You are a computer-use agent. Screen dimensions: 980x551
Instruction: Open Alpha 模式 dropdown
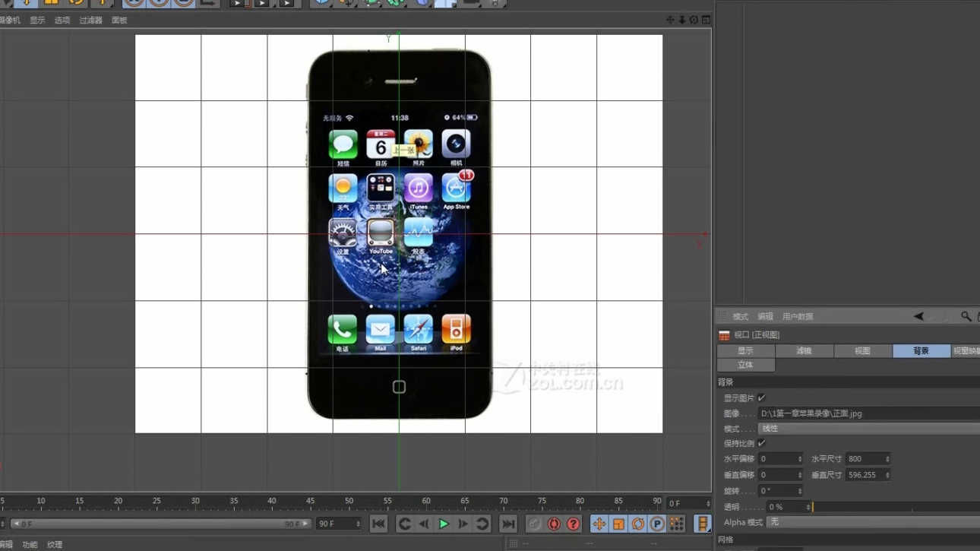873,522
